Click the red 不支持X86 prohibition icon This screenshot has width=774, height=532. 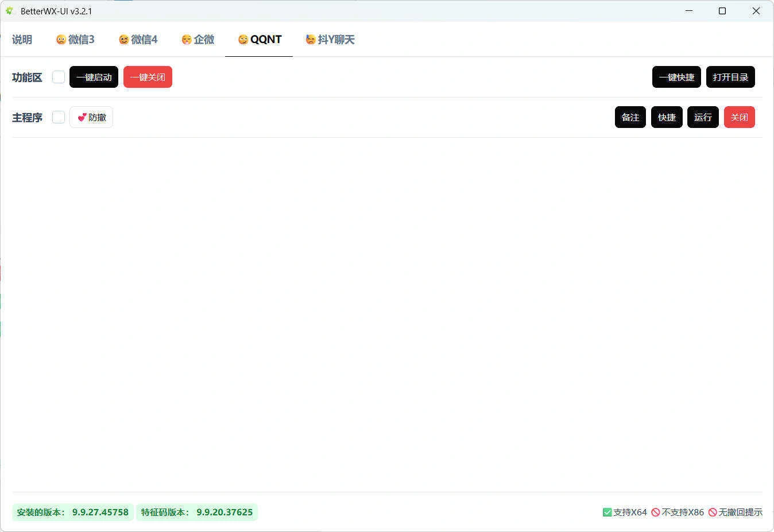(656, 512)
